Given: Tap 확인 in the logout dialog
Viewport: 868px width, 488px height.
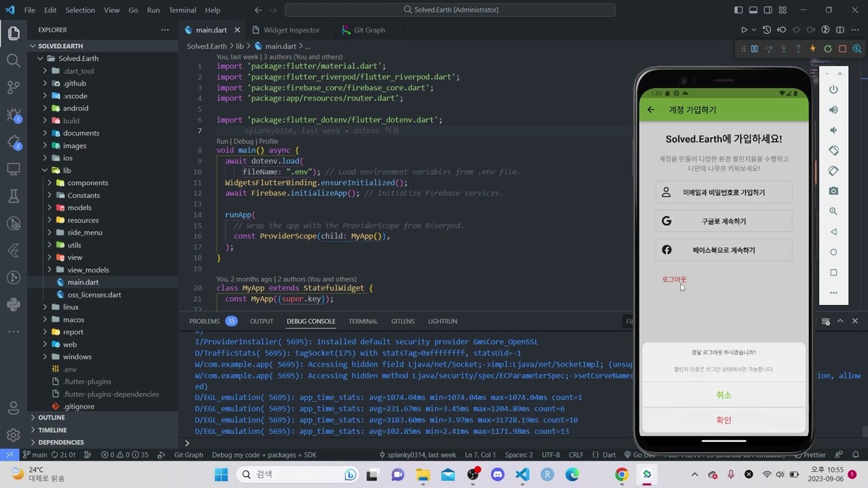Looking at the screenshot, I should coord(724,420).
